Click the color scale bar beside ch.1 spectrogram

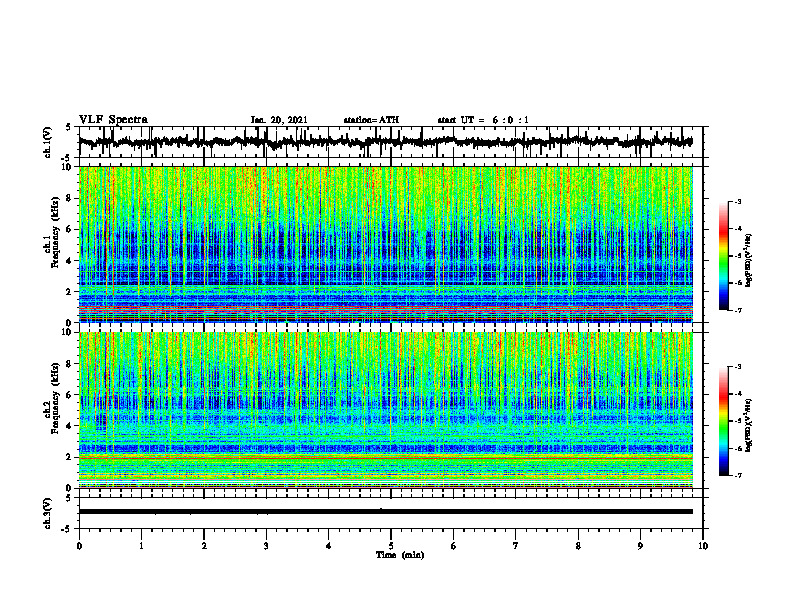click(724, 256)
